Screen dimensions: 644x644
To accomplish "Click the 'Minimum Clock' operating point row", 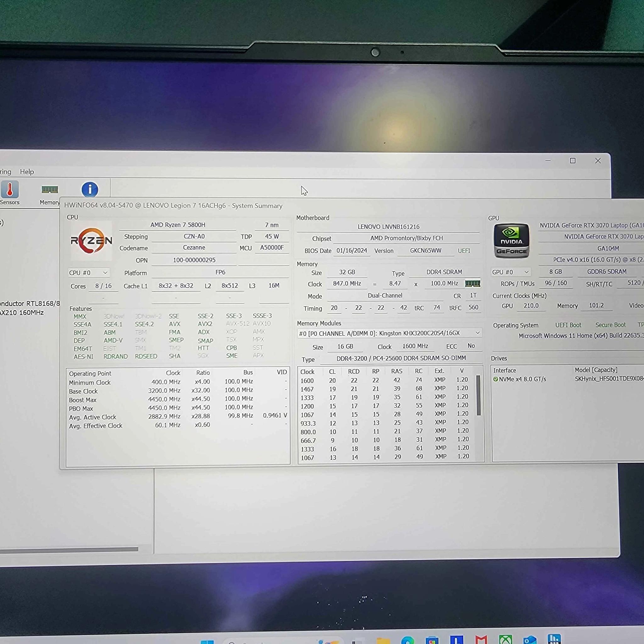I will coord(178,382).
